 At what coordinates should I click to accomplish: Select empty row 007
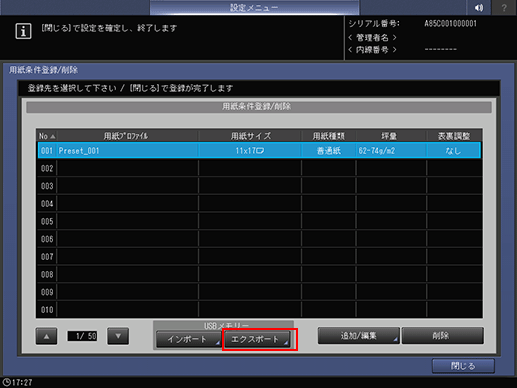[x=259, y=256]
